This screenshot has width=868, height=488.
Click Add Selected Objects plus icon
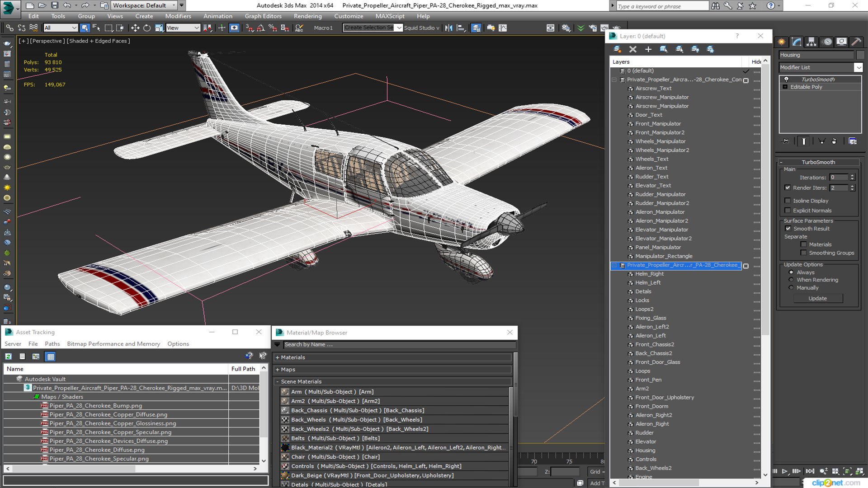pyautogui.click(x=648, y=49)
